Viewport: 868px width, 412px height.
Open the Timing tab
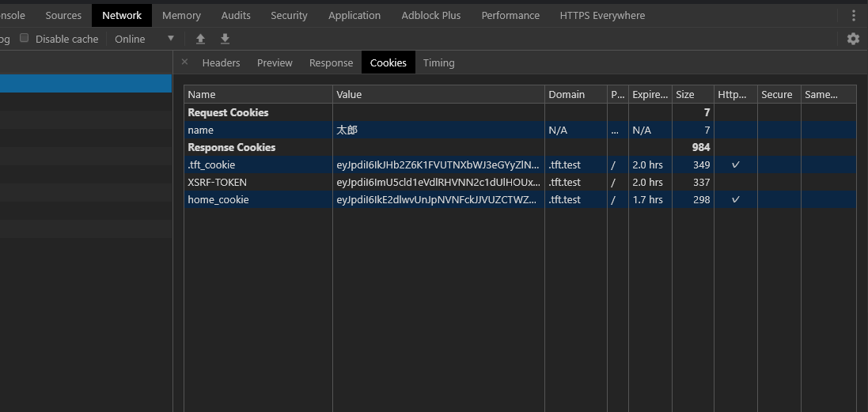click(438, 62)
